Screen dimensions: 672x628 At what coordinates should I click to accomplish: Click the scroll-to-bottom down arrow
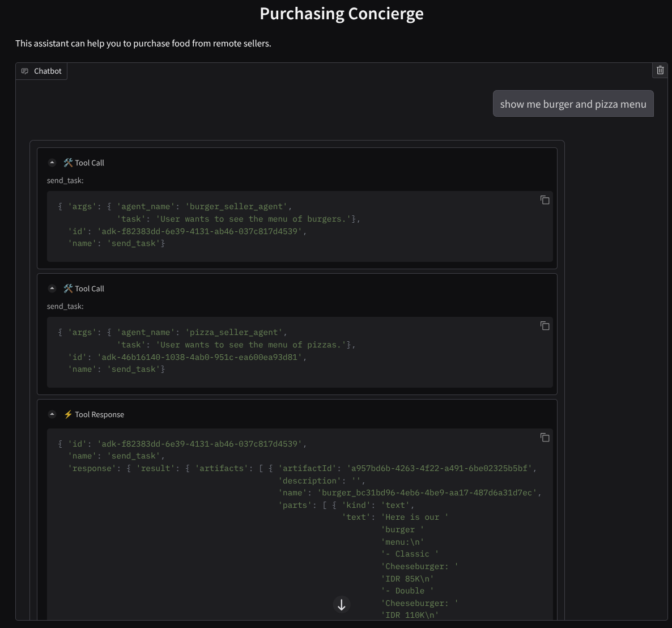342,605
